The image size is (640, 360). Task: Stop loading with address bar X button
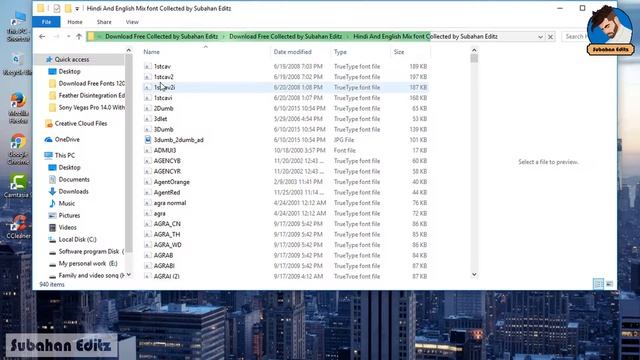click(x=550, y=37)
